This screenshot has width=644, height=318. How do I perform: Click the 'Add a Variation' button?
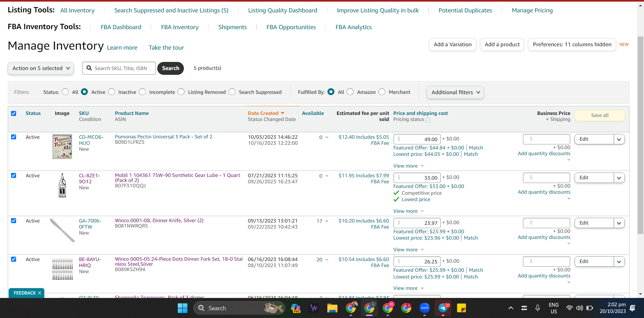pyautogui.click(x=452, y=45)
